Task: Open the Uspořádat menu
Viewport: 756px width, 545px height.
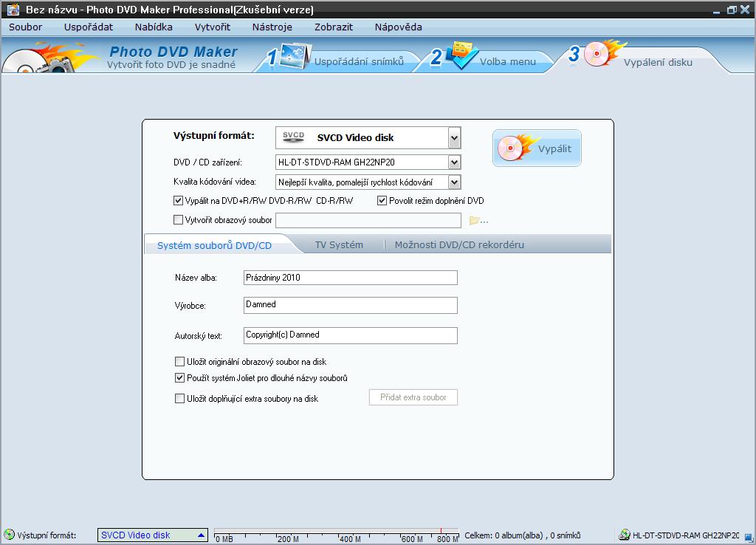Action: [x=89, y=27]
